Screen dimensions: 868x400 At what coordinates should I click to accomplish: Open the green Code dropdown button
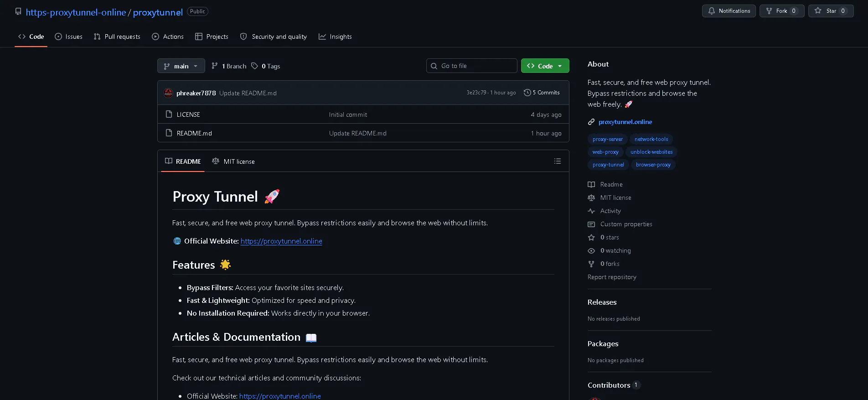(x=545, y=66)
